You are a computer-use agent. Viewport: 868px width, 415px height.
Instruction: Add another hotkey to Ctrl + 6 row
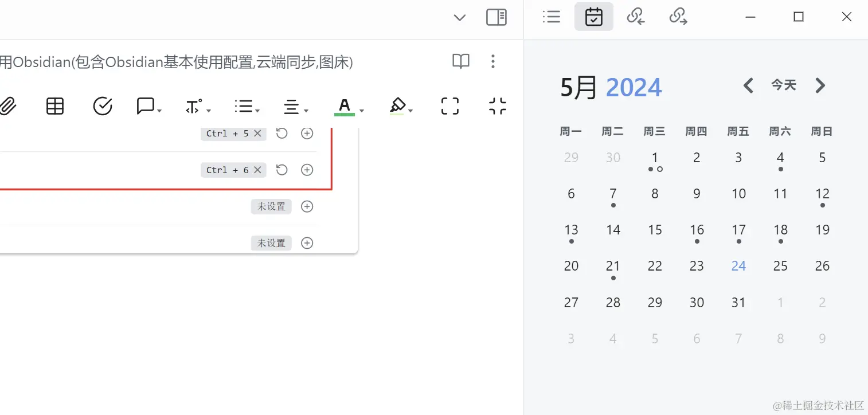307,170
